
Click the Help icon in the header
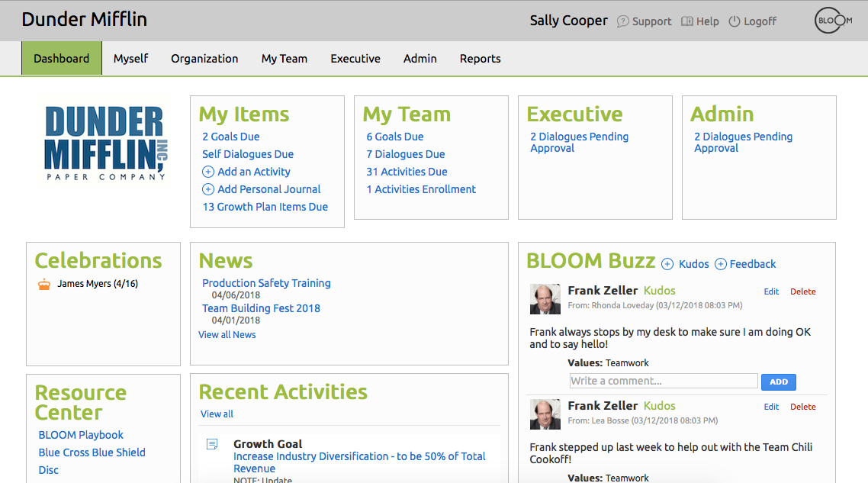coord(686,21)
